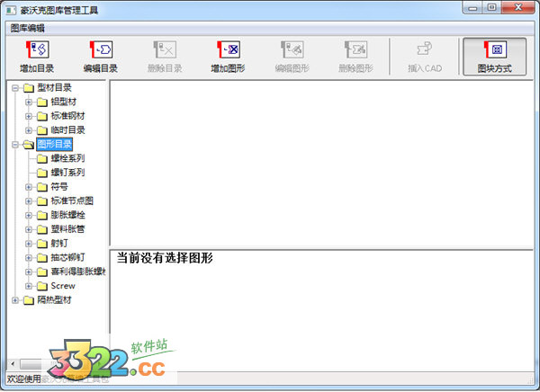Expand the 标准节点图 folder node
540x392 pixels.
[29, 201]
